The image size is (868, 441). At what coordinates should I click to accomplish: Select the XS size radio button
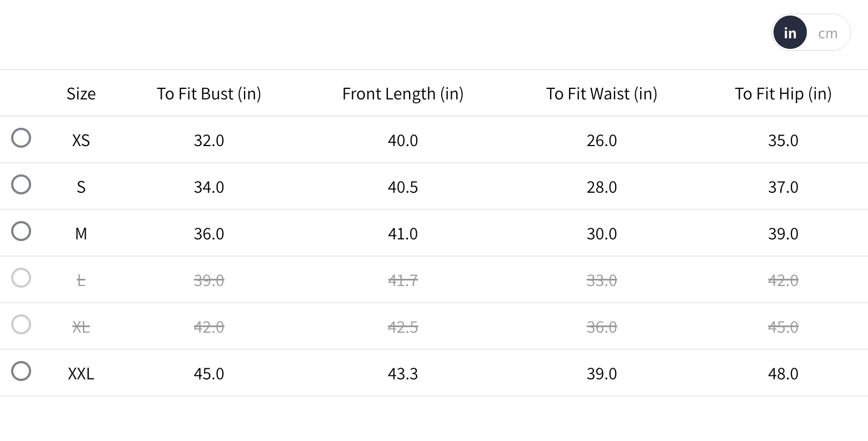coord(21,138)
